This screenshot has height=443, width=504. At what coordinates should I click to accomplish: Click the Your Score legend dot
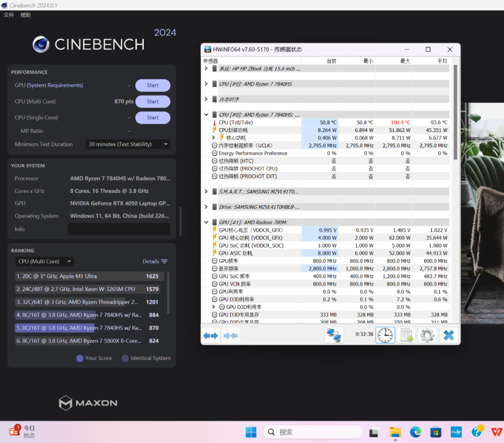[80, 358]
